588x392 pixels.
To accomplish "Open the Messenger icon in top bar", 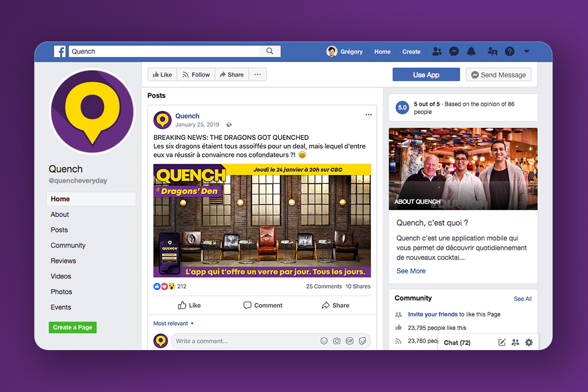I will [x=454, y=51].
